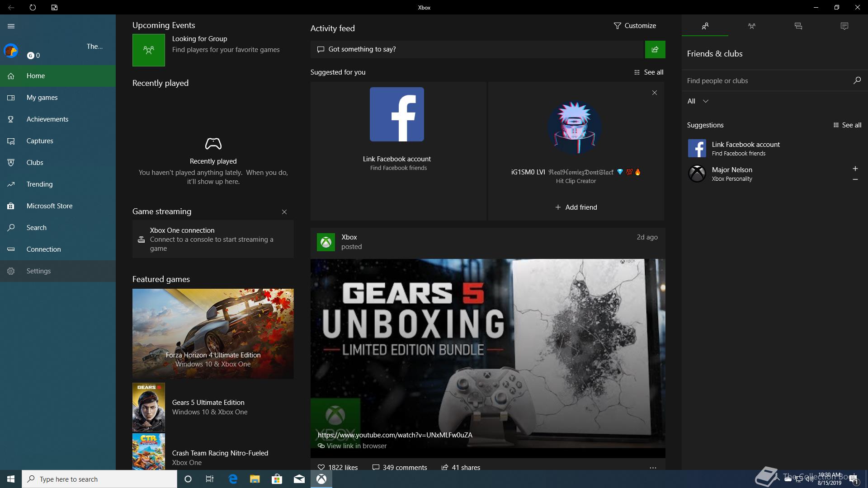Screen dimensions: 868x488
Task: Open Captures page
Action: pos(58,141)
